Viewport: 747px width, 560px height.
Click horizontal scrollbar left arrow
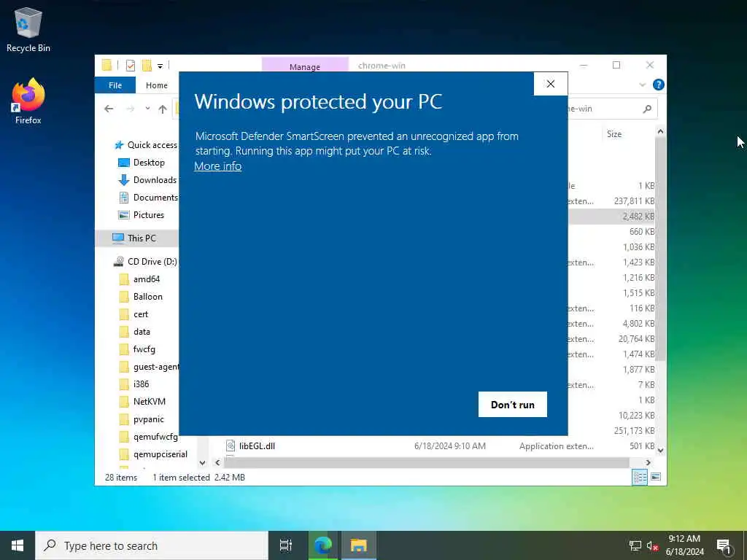217,462
